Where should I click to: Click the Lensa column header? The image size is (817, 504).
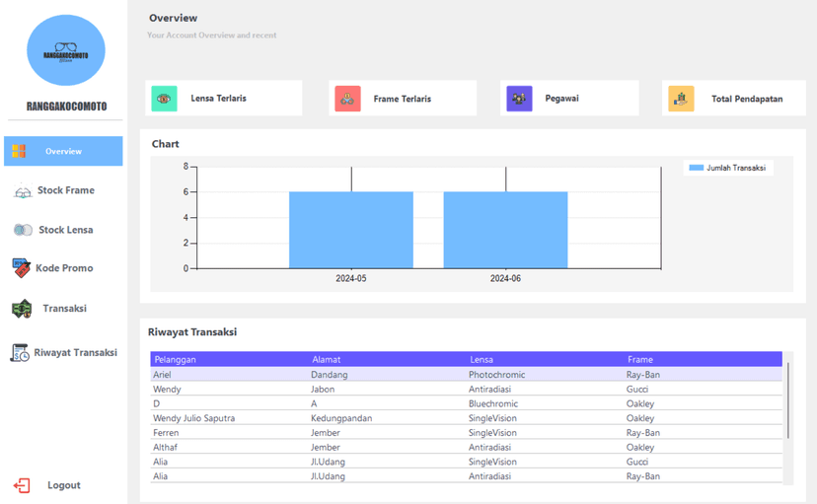[x=482, y=360]
